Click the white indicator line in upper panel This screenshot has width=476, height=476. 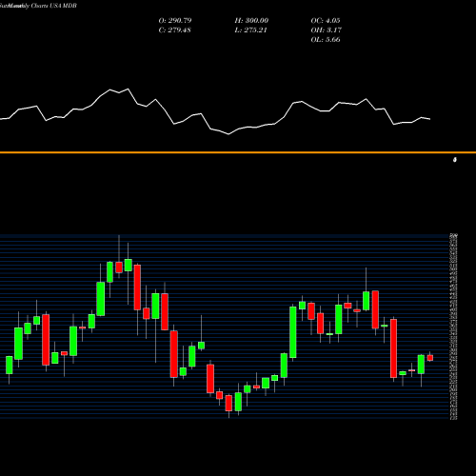pos(215,111)
